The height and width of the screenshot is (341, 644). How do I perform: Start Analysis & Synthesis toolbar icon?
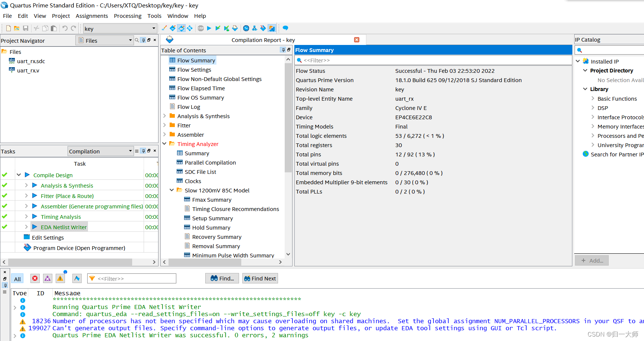pyautogui.click(x=218, y=28)
